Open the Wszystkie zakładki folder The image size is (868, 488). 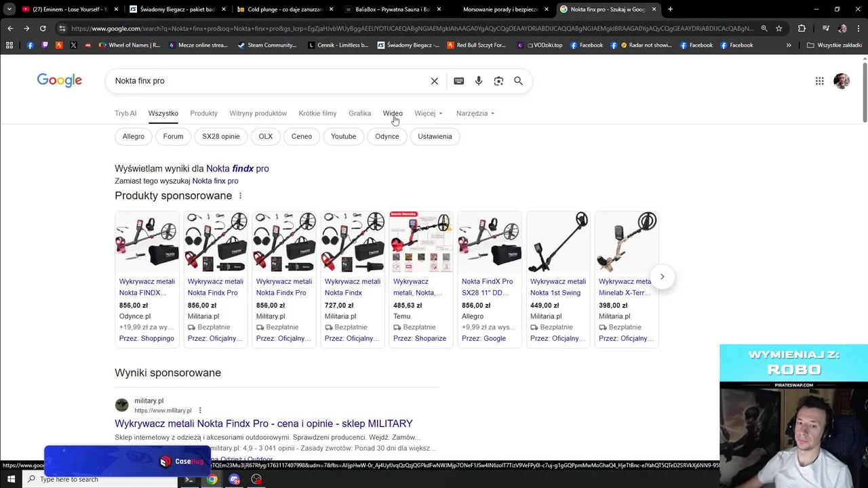(835, 45)
